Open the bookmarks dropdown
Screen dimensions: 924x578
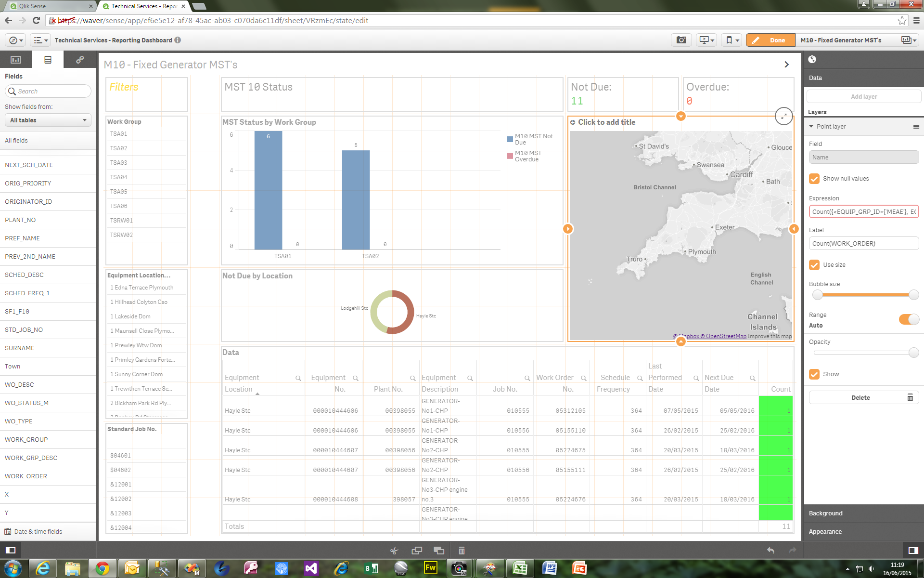click(x=731, y=40)
